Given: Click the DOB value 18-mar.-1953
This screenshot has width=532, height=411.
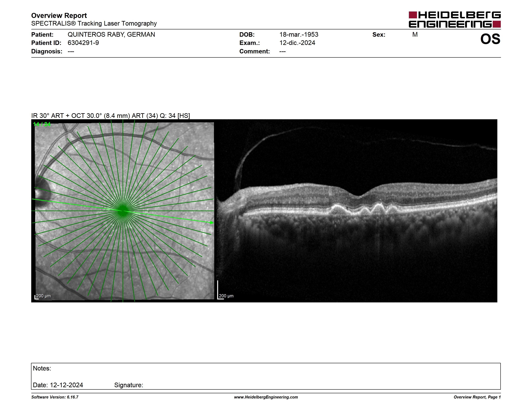Looking at the screenshot, I should pos(299,35).
